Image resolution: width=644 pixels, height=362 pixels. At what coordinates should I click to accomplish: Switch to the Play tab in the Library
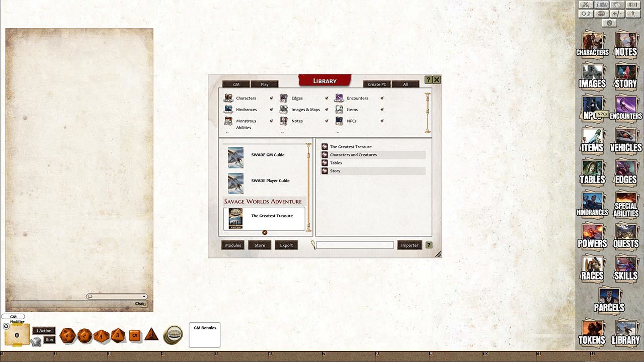(265, 84)
